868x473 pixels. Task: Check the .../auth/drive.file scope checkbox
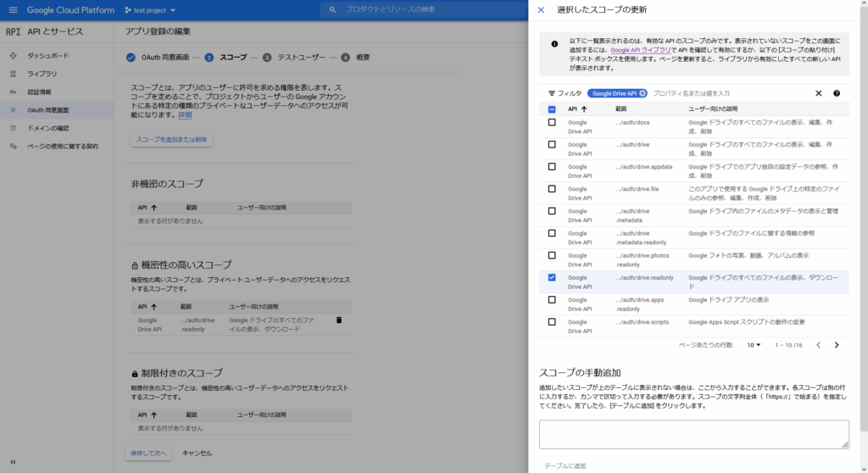tap(552, 189)
